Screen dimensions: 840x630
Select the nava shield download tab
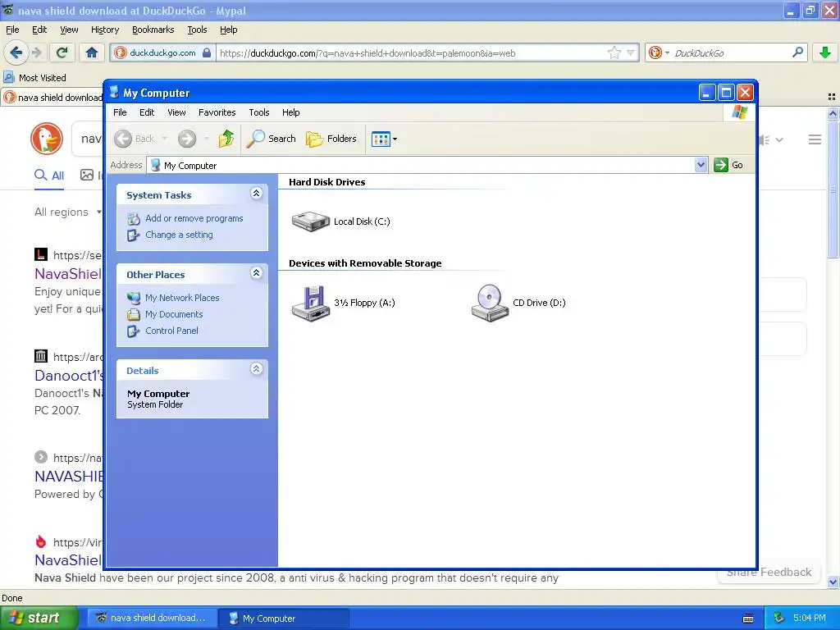[x=52, y=98]
